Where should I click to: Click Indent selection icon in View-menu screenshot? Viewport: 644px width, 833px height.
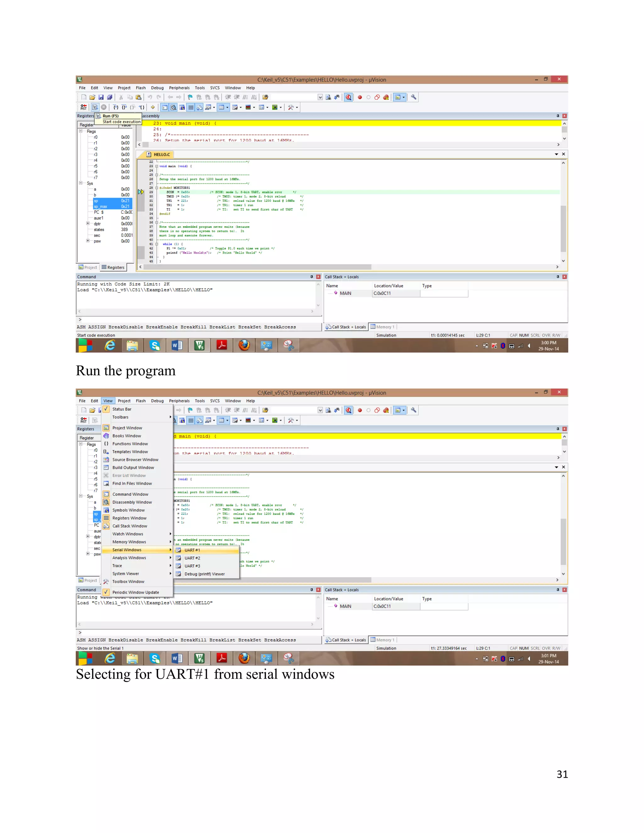(x=228, y=411)
